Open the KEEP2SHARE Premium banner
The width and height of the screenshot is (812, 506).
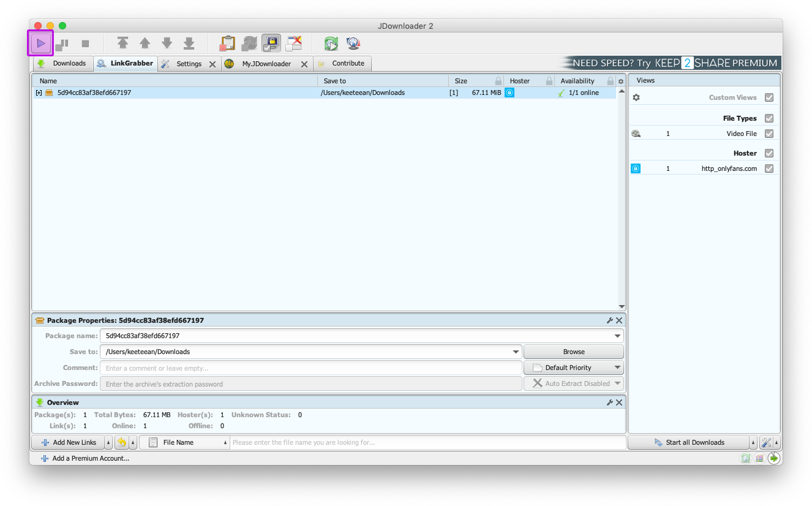670,63
